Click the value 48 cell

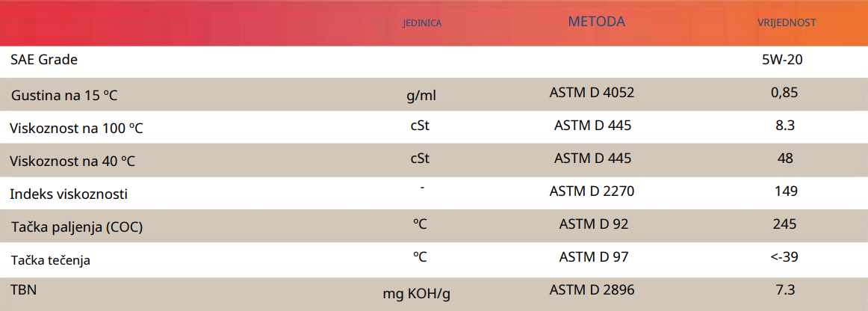(785, 158)
